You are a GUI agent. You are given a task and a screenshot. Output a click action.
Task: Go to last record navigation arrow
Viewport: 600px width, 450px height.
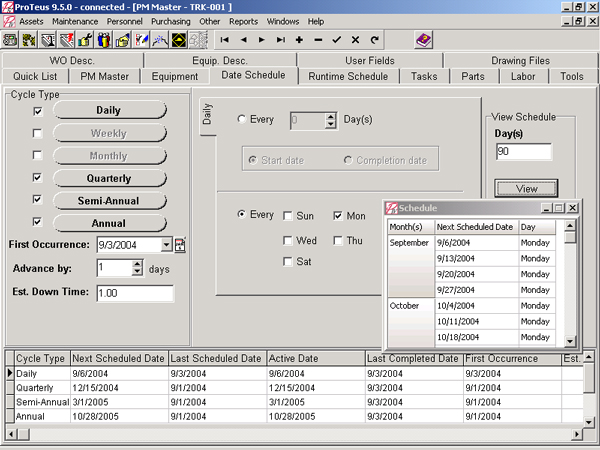click(x=281, y=40)
